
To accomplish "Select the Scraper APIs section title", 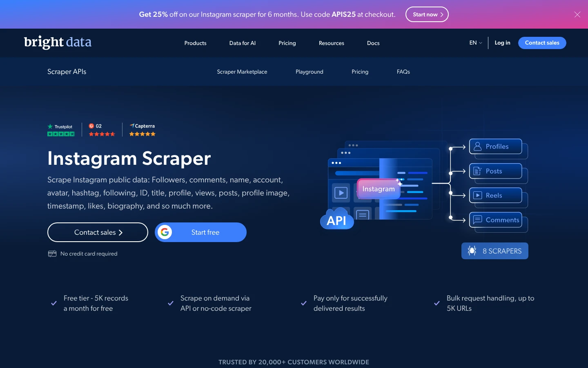I will tap(67, 72).
